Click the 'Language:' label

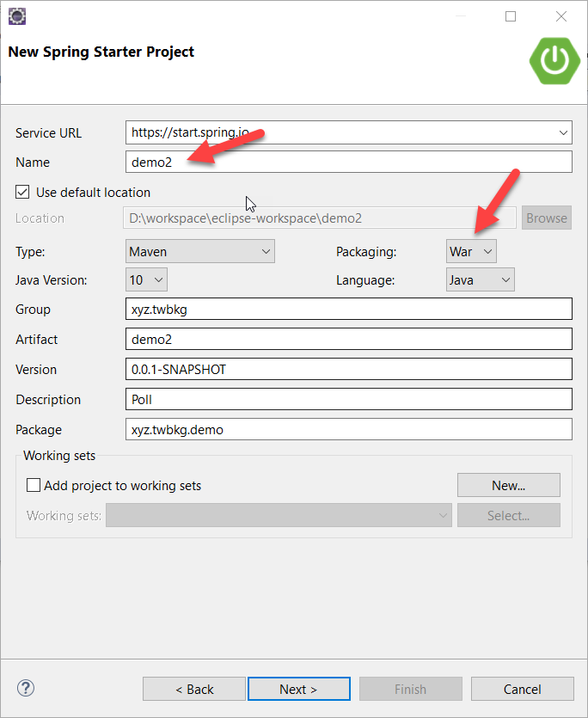[x=365, y=279]
